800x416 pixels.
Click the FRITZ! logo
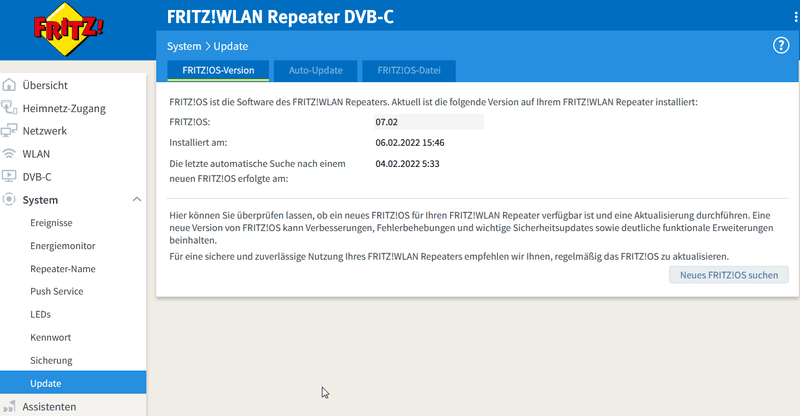[68, 29]
